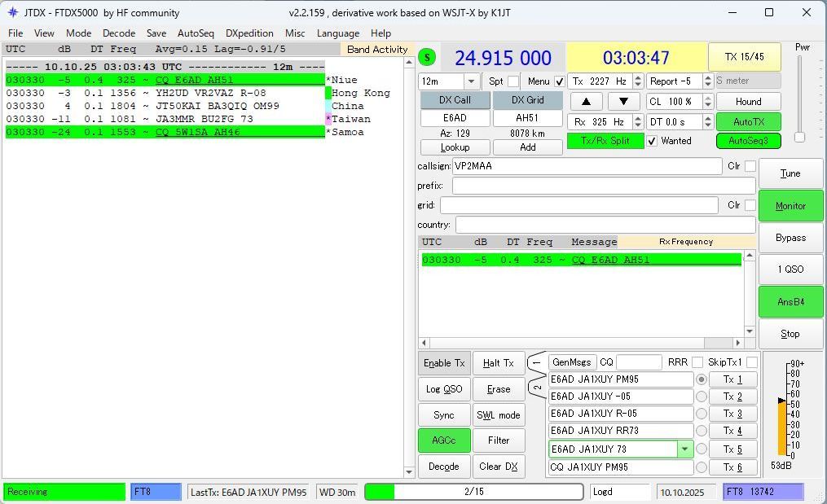Uncheck the Wanted checkbox

pyautogui.click(x=652, y=141)
